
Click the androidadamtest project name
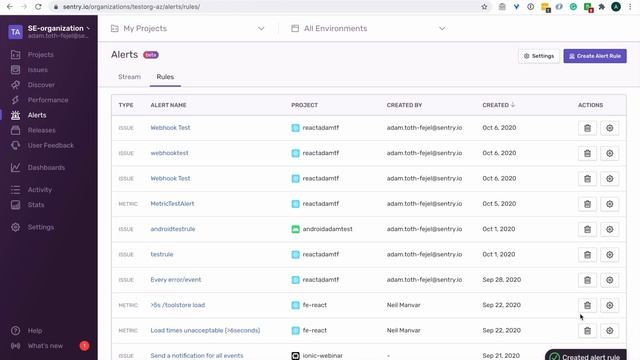tap(327, 229)
